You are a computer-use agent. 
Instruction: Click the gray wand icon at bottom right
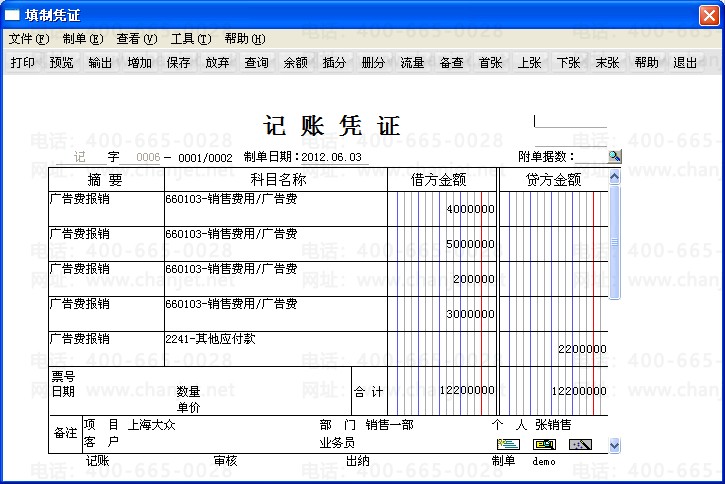[x=580, y=444]
